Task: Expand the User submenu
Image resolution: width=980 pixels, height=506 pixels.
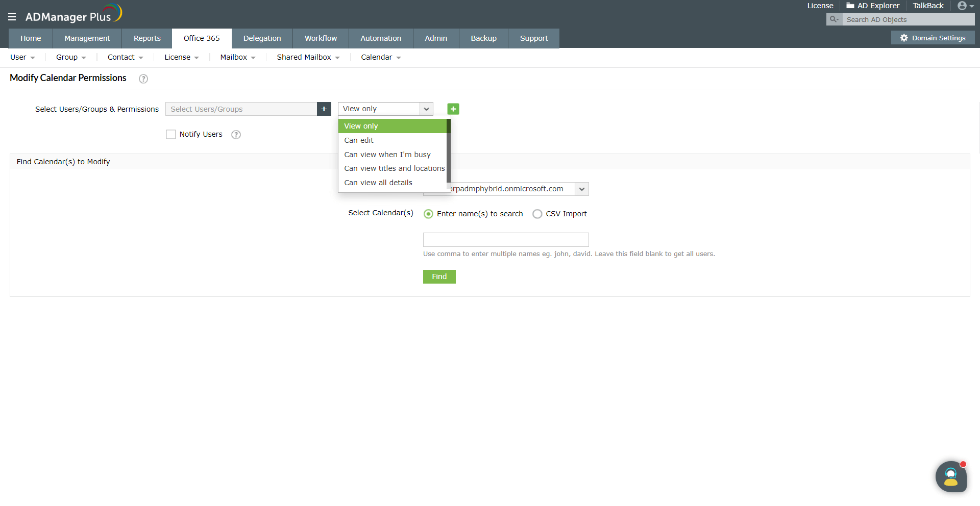Action: point(22,58)
